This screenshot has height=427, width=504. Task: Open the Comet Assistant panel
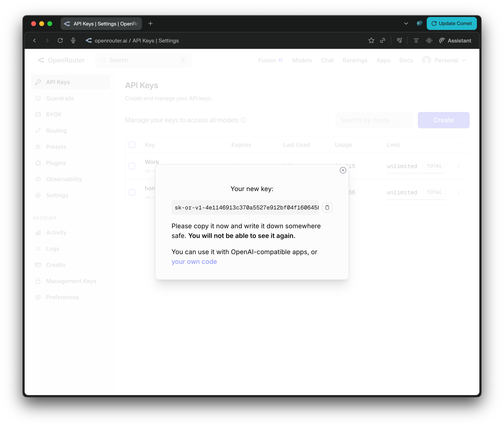(x=455, y=40)
